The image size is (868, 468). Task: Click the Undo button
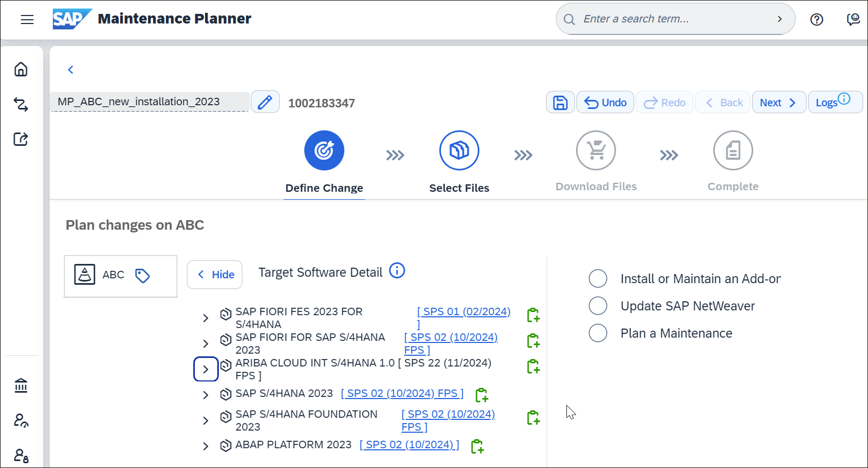click(605, 102)
